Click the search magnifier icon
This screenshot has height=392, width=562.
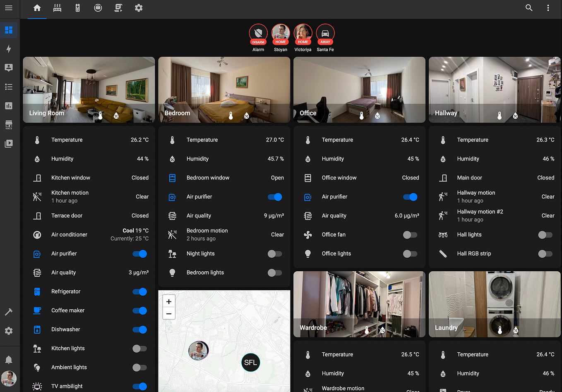tap(529, 8)
